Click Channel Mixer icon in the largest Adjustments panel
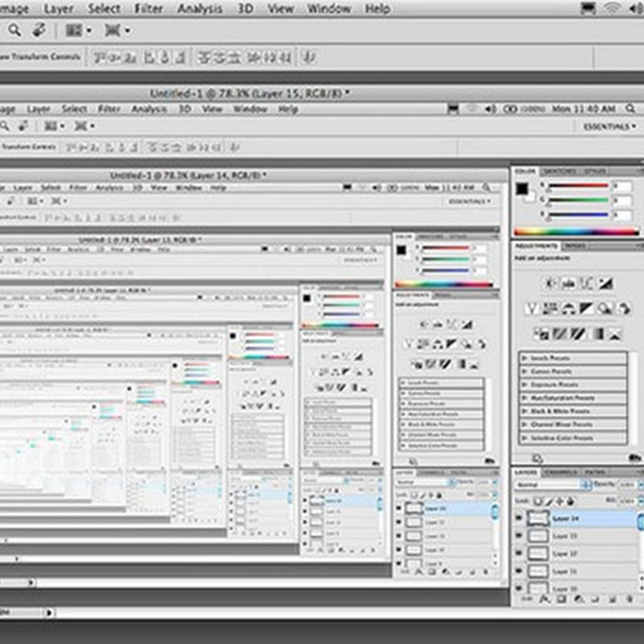This screenshot has height=644, width=644. (623, 308)
